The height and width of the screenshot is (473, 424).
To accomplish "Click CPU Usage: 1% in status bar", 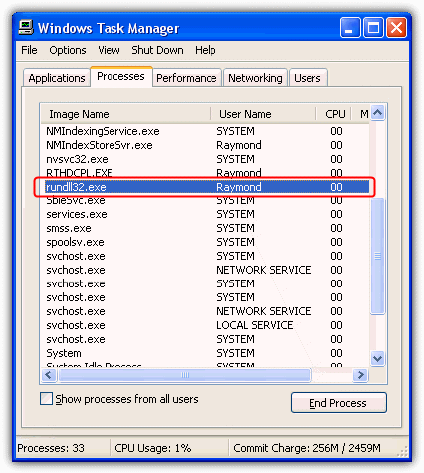I will tap(153, 448).
